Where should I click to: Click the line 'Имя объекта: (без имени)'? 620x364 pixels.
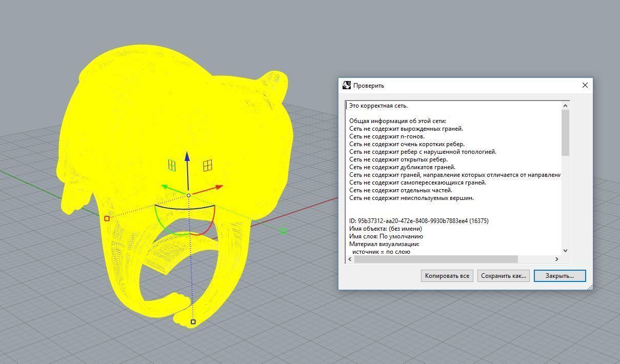[385, 229]
